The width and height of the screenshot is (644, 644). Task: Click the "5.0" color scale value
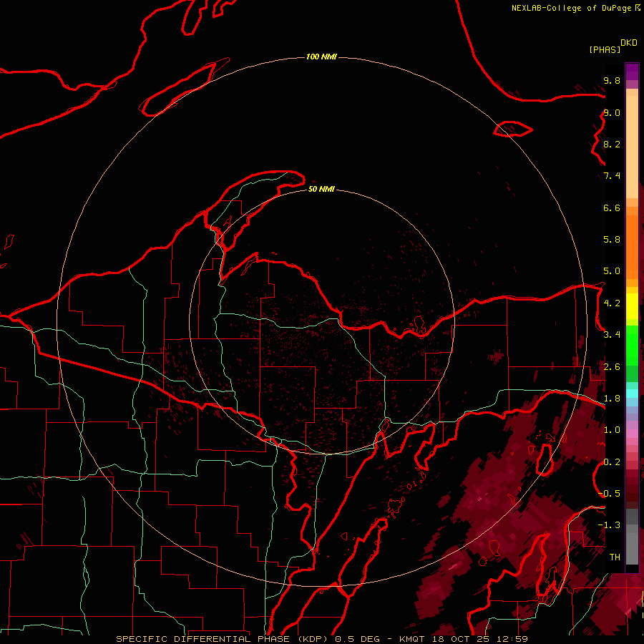612,271
